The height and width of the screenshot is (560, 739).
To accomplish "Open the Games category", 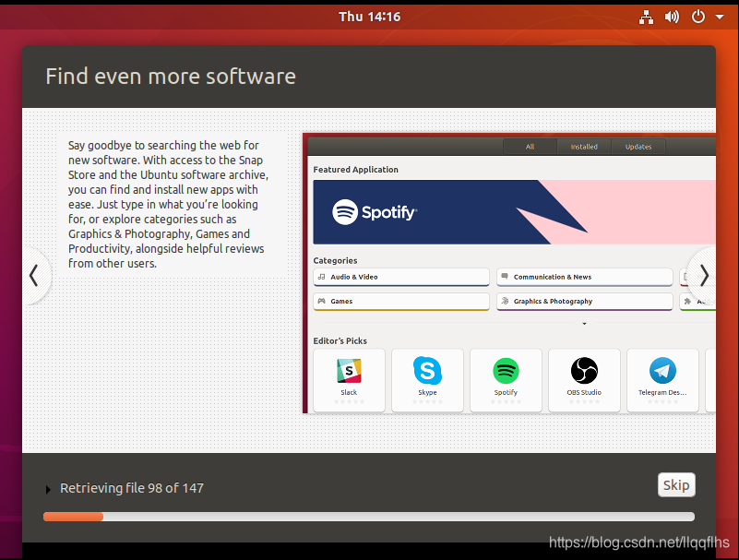I will click(x=401, y=301).
